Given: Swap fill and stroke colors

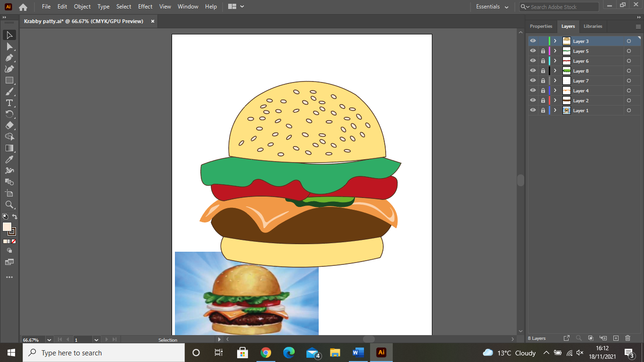Looking at the screenshot, I should point(15,217).
